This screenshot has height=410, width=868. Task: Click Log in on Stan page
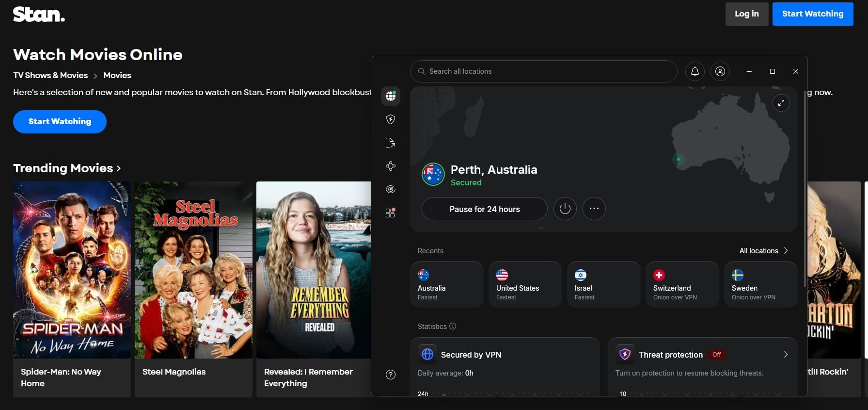tap(747, 14)
